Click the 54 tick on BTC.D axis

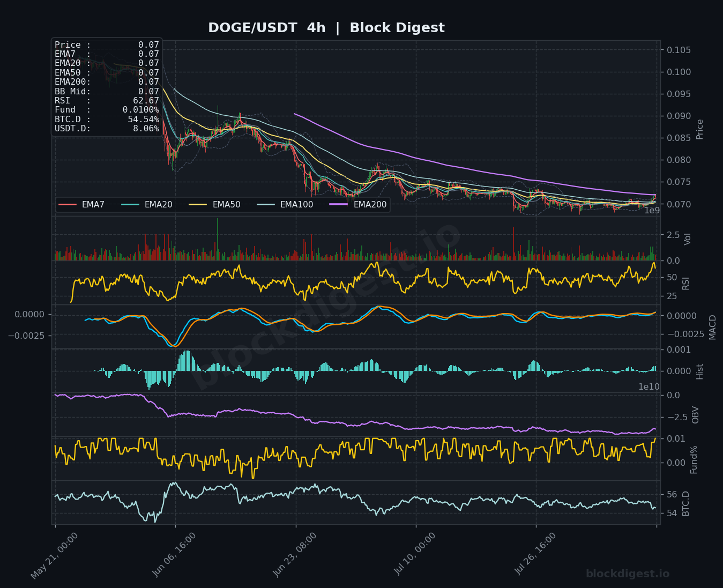coord(672,513)
